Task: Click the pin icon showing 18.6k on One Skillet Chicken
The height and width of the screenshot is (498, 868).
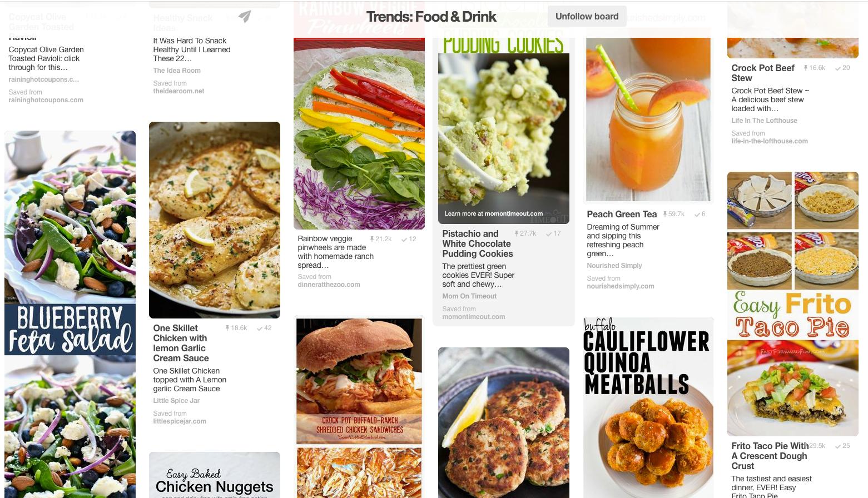Action: click(227, 328)
